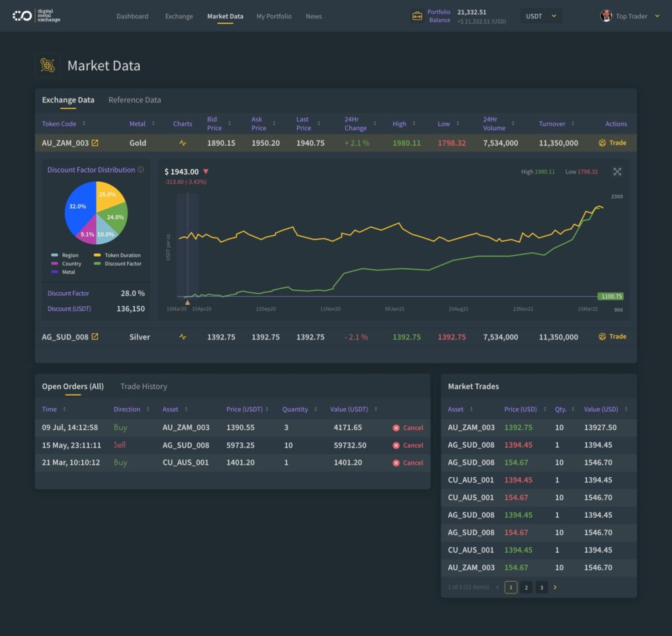672x636 pixels.
Task: Go to page 2 of Market Trades
Action: [526, 587]
